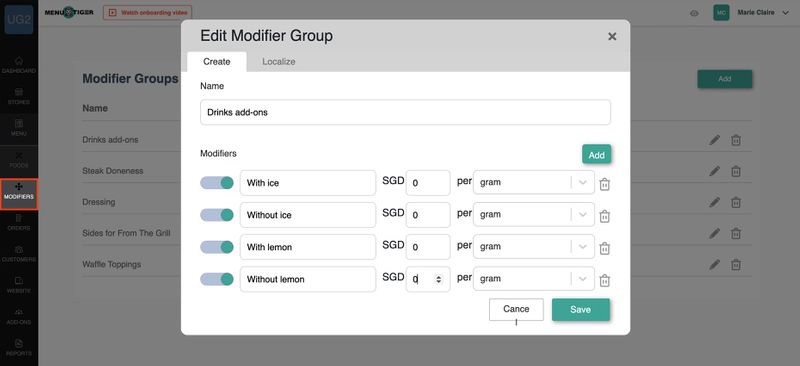The width and height of the screenshot is (800, 366).
Task: Delete the With lemon modifier
Action: pos(605,248)
